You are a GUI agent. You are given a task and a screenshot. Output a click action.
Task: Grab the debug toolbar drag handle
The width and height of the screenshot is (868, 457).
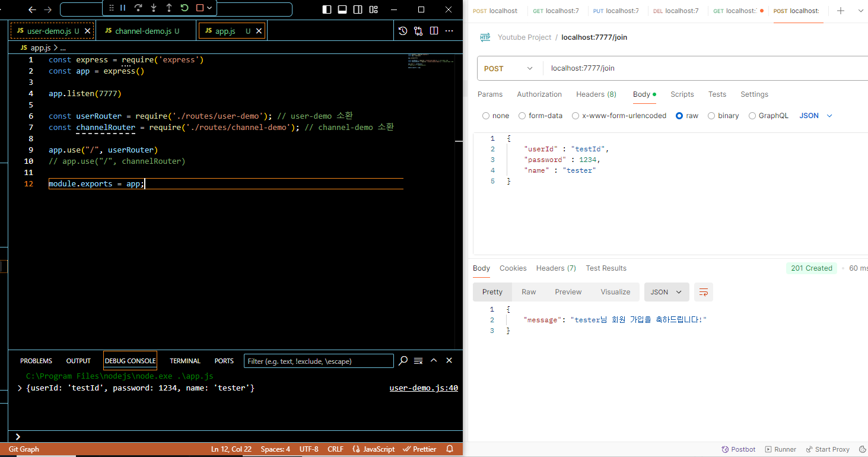pyautogui.click(x=111, y=8)
